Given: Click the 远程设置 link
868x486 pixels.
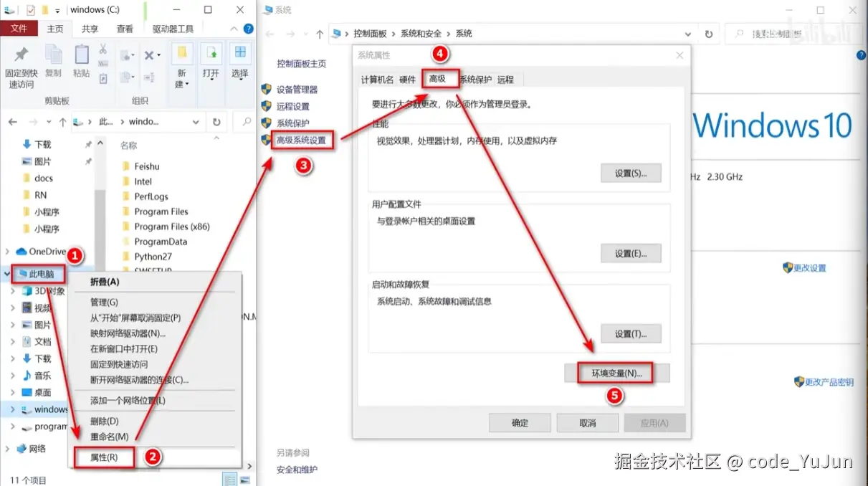Looking at the screenshot, I should [293, 106].
